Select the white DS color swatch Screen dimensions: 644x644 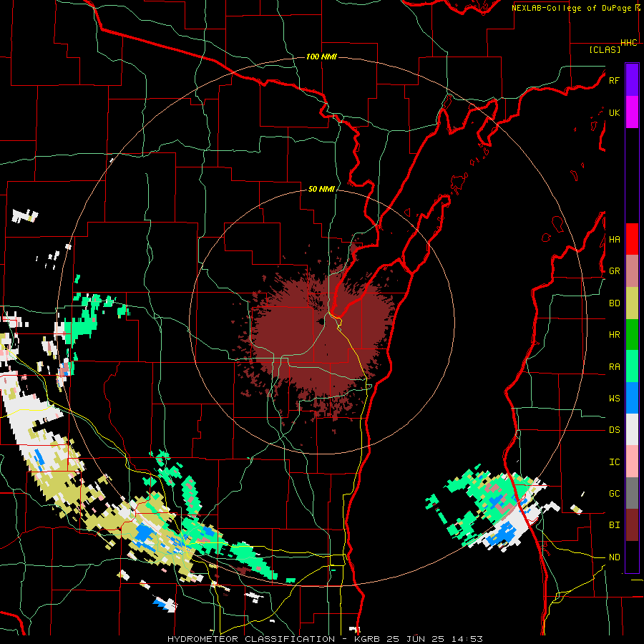pyautogui.click(x=632, y=429)
